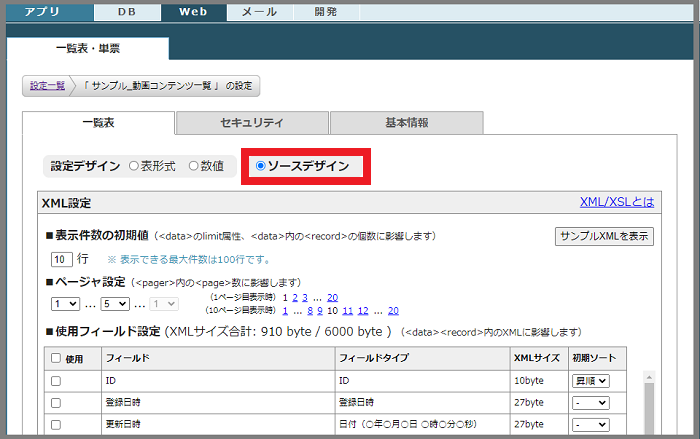This screenshot has width=700, height=439.
Task: Open the 初期ソート dropdown for 更新日時
Action: (x=589, y=424)
